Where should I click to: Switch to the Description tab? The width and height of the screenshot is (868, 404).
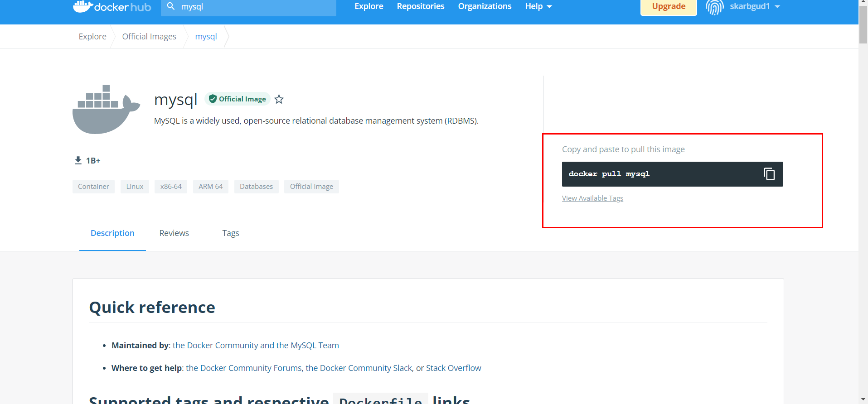[112, 233]
